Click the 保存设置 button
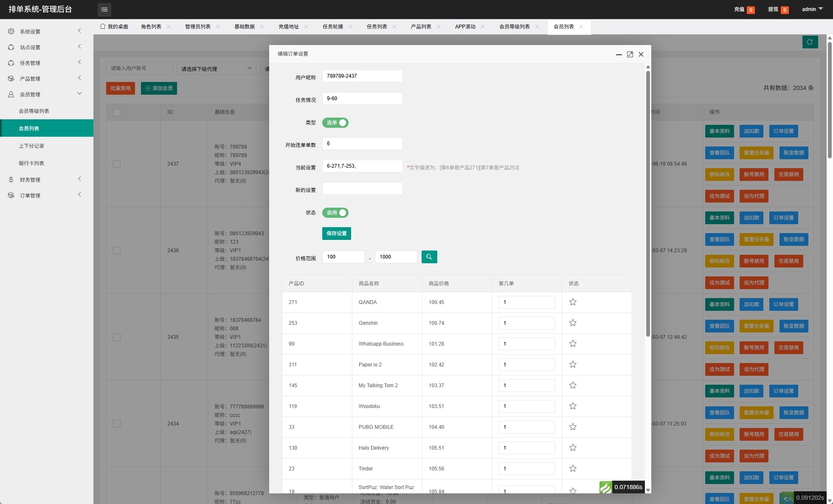 pos(336,234)
